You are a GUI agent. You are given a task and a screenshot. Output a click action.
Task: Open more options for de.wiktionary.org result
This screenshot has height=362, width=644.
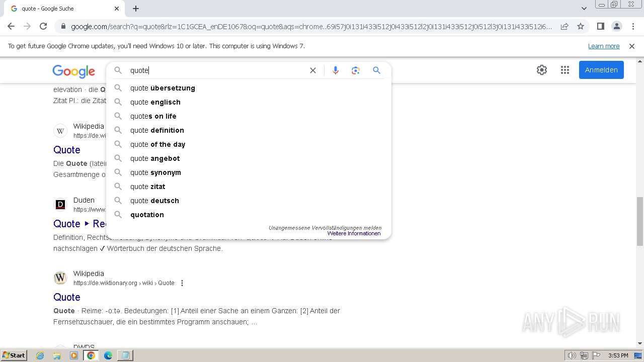click(x=182, y=283)
